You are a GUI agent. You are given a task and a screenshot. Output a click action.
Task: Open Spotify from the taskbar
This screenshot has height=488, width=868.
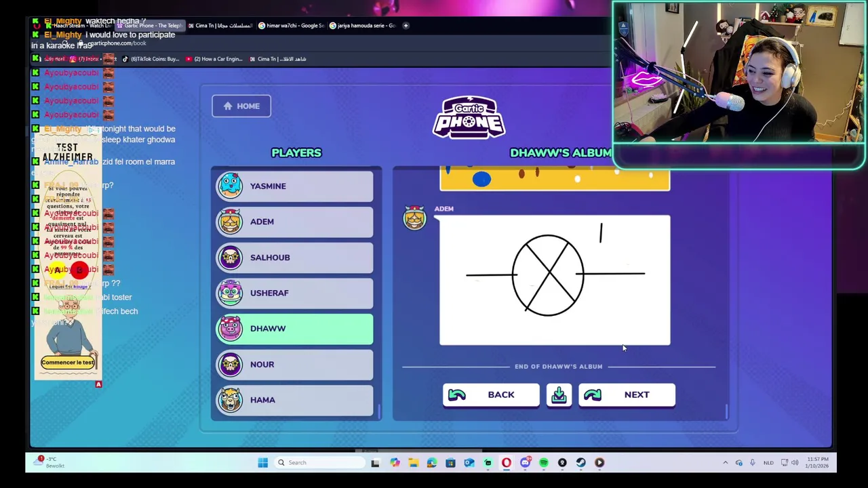click(x=543, y=463)
